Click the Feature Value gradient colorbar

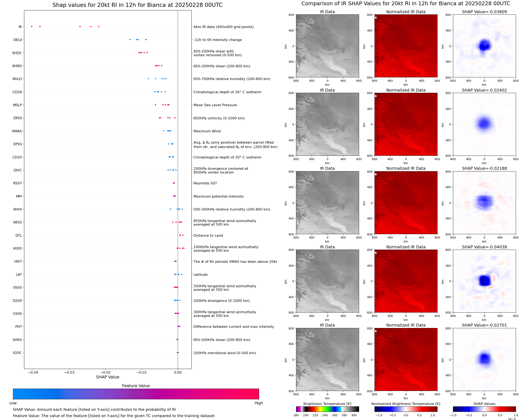pyautogui.click(x=136, y=394)
